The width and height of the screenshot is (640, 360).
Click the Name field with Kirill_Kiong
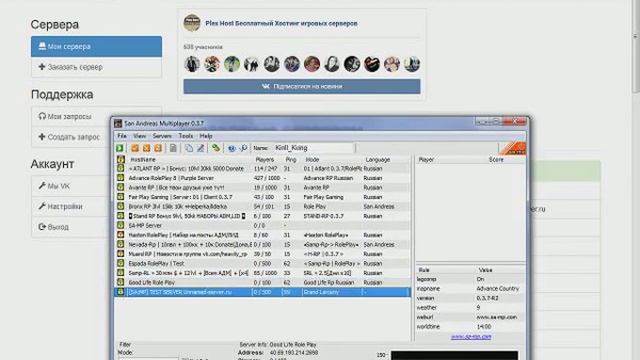(314, 148)
